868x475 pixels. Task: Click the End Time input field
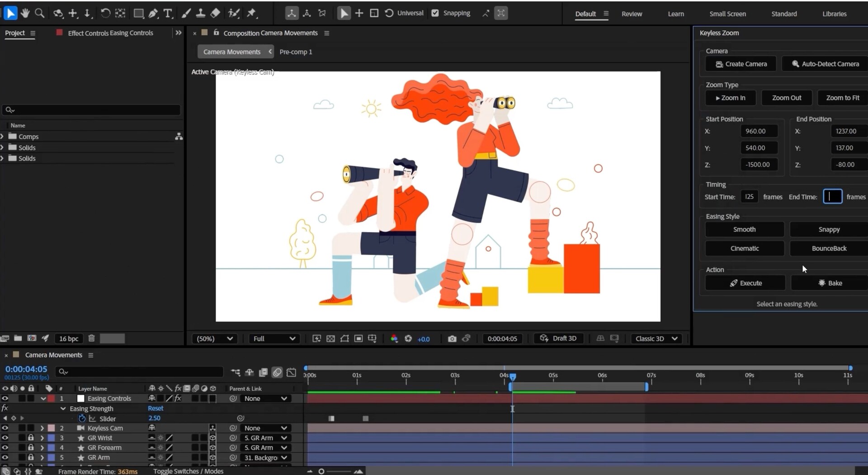point(832,197)
